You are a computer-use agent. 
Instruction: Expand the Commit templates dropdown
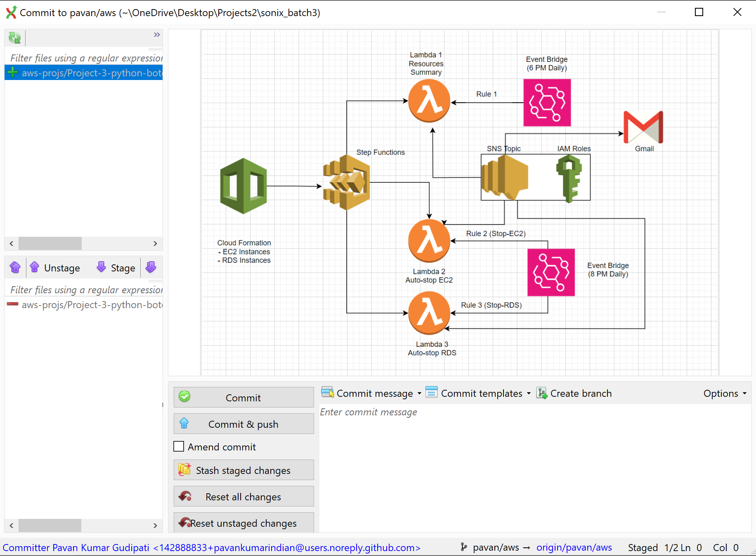point(478,393)
